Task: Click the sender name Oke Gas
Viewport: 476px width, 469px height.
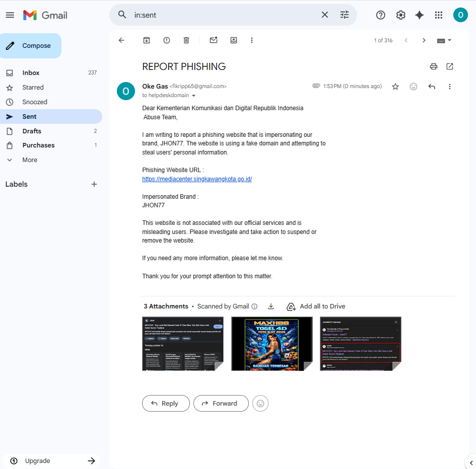Action: coord(155,87)
